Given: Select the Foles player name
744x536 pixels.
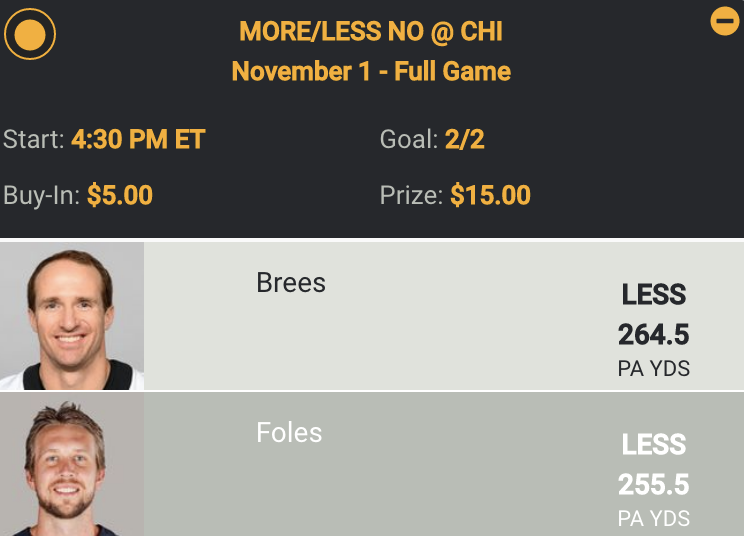Looking at the screenshot, I should 289,433.
